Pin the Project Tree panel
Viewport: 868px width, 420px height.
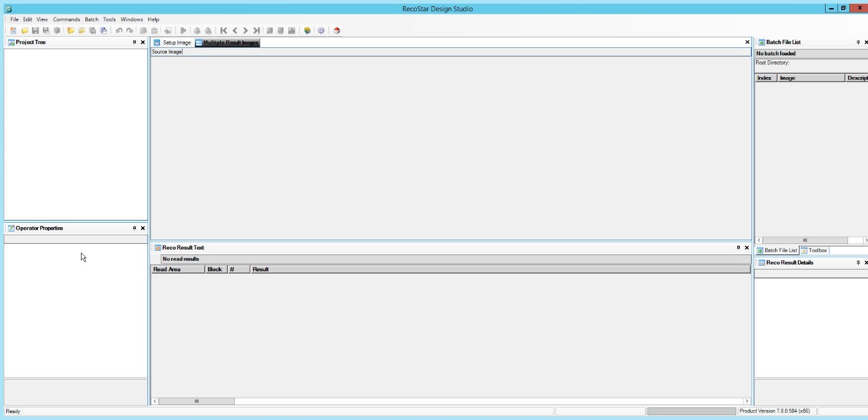[x=134, y=42]
